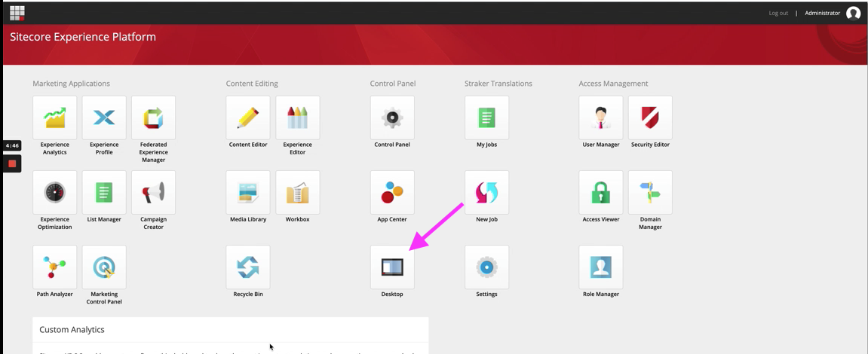Open the Path Analyzer tool
This screenshot has height=354, width=868.
tap(55, 267)
